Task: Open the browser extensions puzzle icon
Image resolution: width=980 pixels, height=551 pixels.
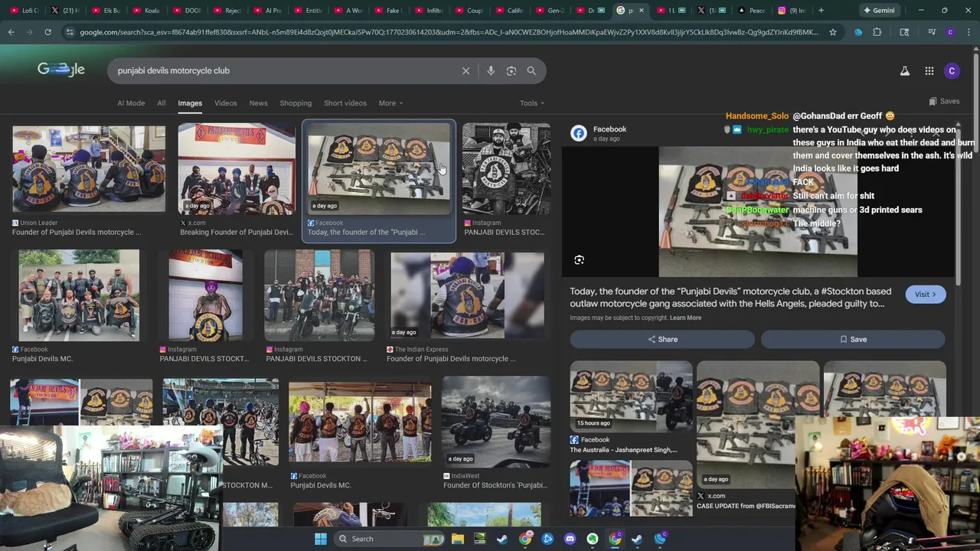Action: coord(877,32)
